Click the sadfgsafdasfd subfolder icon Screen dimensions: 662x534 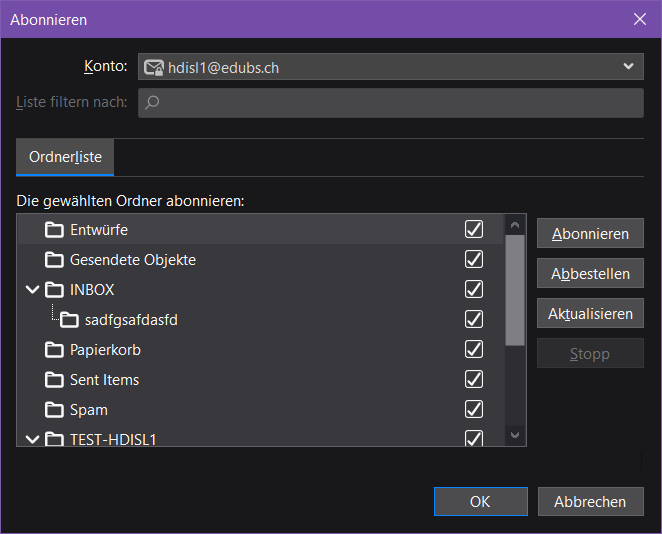click(x=69, y=320)
